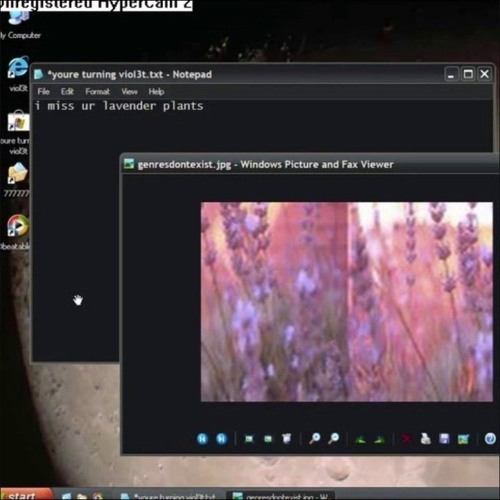
Task: Switch to Notepad via taskbar button
Action: [170, 496]
